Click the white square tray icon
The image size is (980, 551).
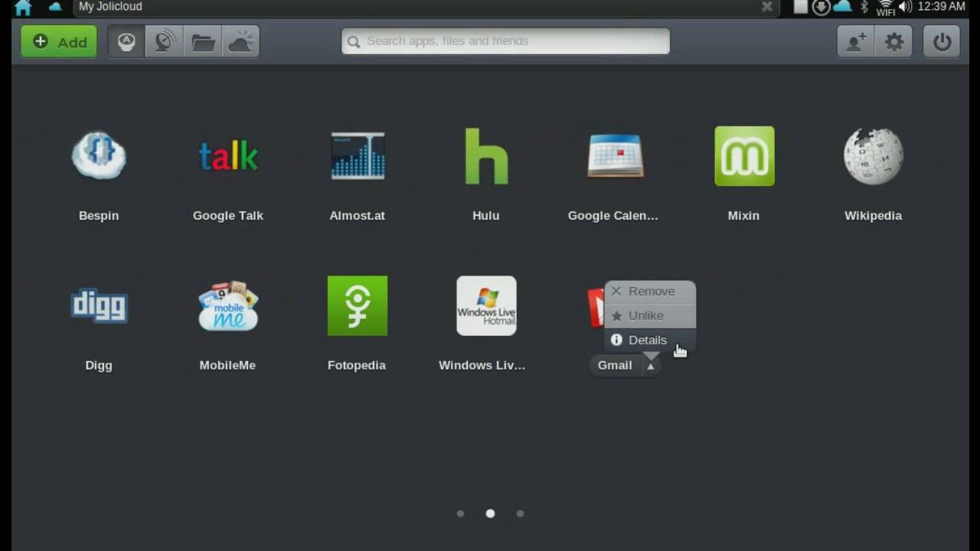tap(801, 7)
